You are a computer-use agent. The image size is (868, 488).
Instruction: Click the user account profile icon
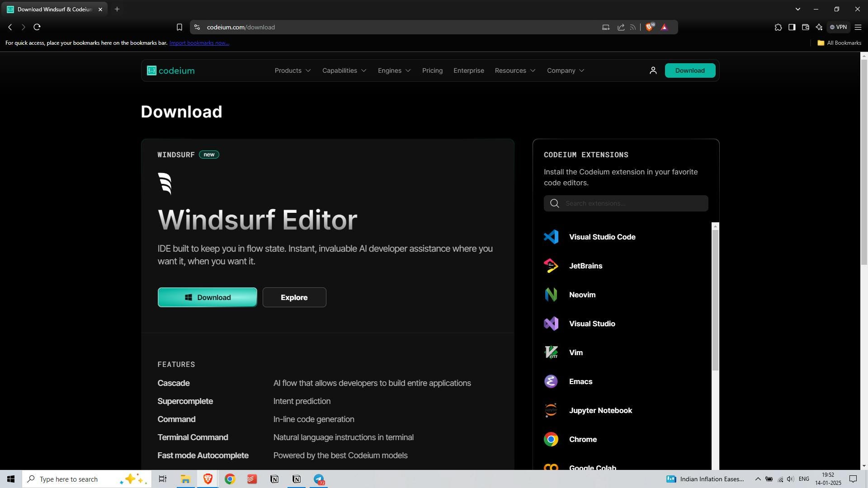653,70
